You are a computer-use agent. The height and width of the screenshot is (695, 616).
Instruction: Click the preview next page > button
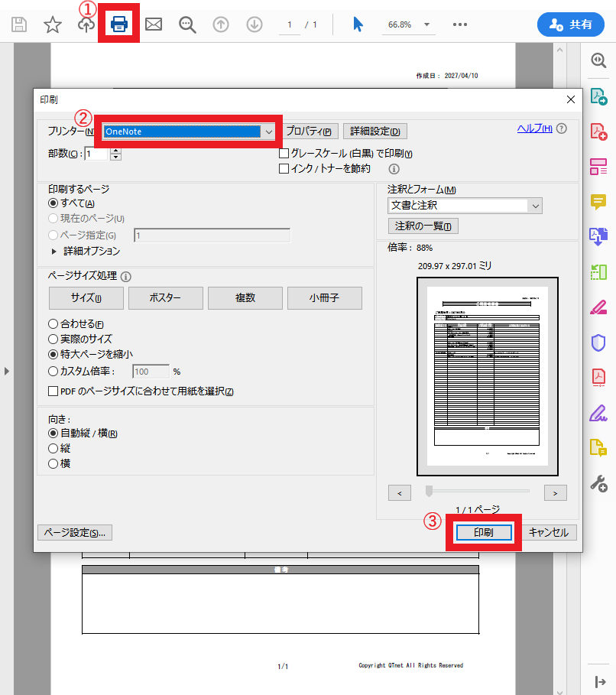point(556,493)
